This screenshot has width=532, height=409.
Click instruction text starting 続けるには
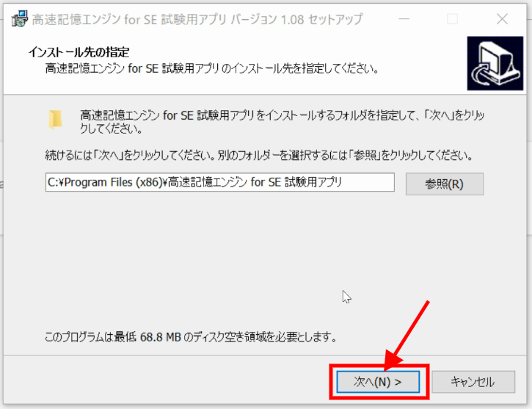(x=259, y=156)
